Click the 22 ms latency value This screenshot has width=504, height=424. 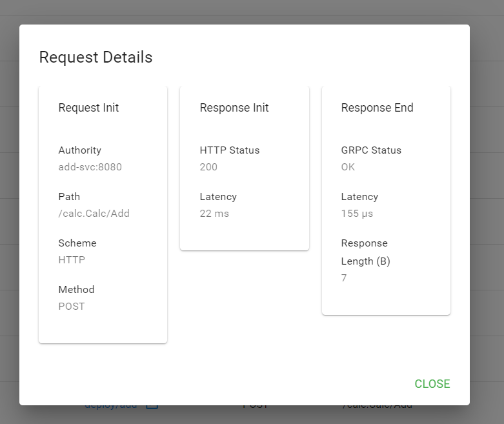pyautogui.click(x=214, y=214)
